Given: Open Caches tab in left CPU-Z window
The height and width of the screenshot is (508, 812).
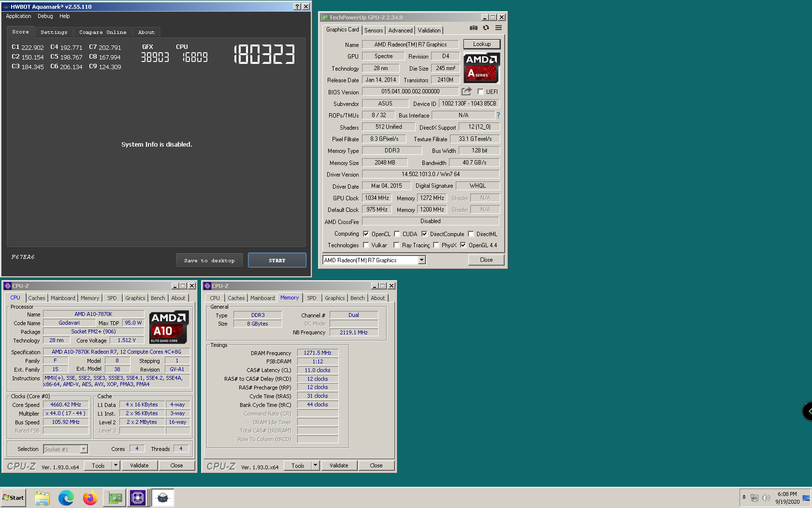Looking at the screenshot, I should coord(37,298).
